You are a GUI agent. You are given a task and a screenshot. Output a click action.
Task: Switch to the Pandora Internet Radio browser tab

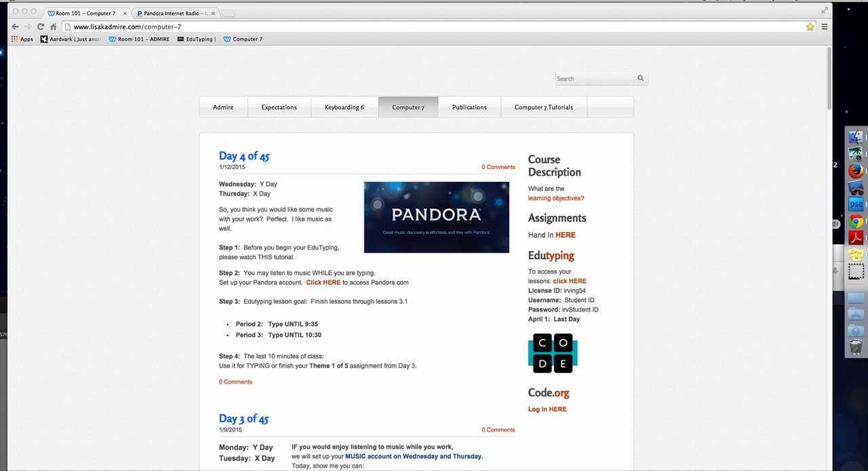pyautogui.click(x=170, y=12)
